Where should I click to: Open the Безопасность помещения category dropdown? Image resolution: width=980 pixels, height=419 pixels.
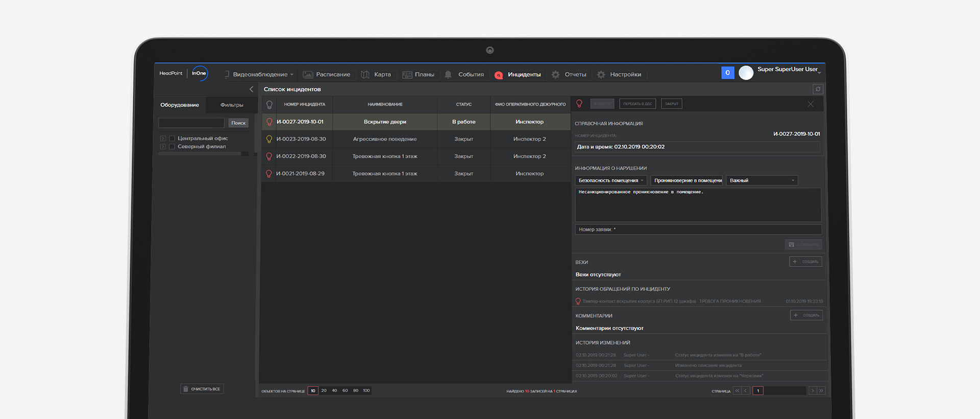click(x=611, y=180)
